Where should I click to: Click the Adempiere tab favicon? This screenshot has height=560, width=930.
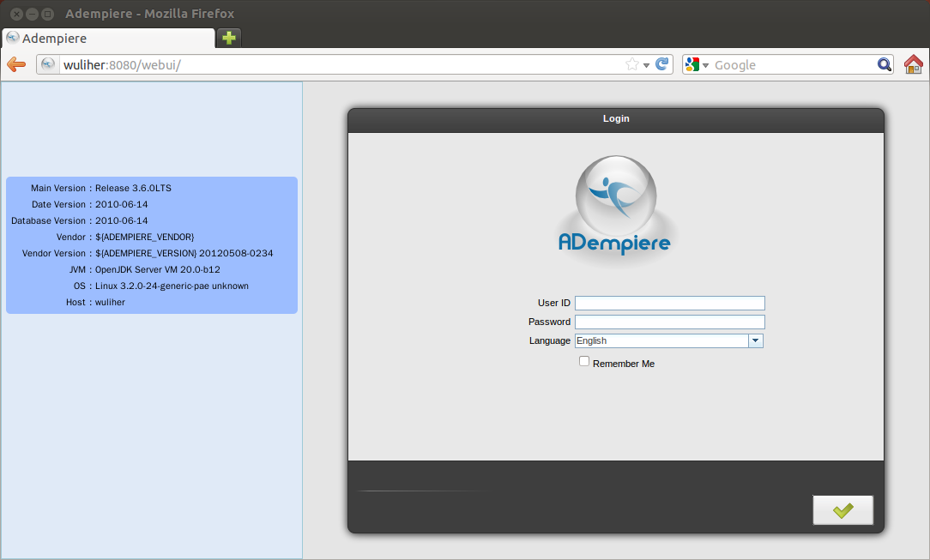click(x=13, y=38)
